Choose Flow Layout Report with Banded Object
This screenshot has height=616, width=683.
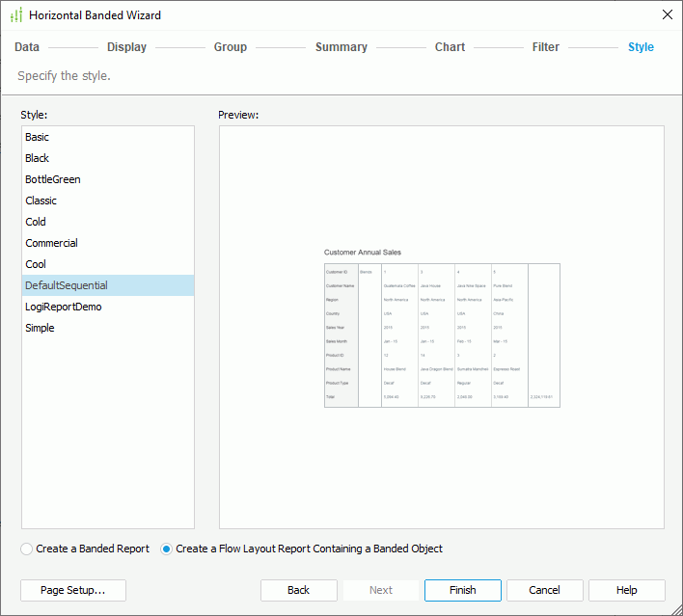(167, 549)
